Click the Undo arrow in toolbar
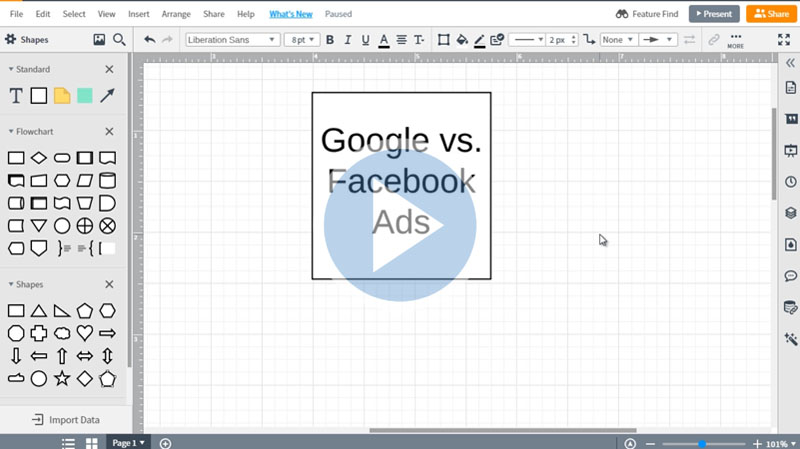Viewport: 800px width, 449px height. coord(150,40)
